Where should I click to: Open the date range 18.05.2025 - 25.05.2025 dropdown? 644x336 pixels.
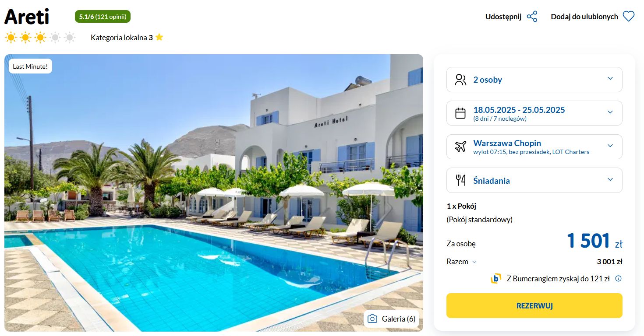(x=534, y=113)
